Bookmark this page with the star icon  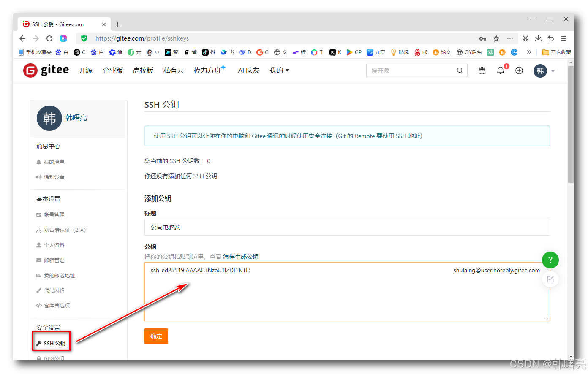(496, 38)
